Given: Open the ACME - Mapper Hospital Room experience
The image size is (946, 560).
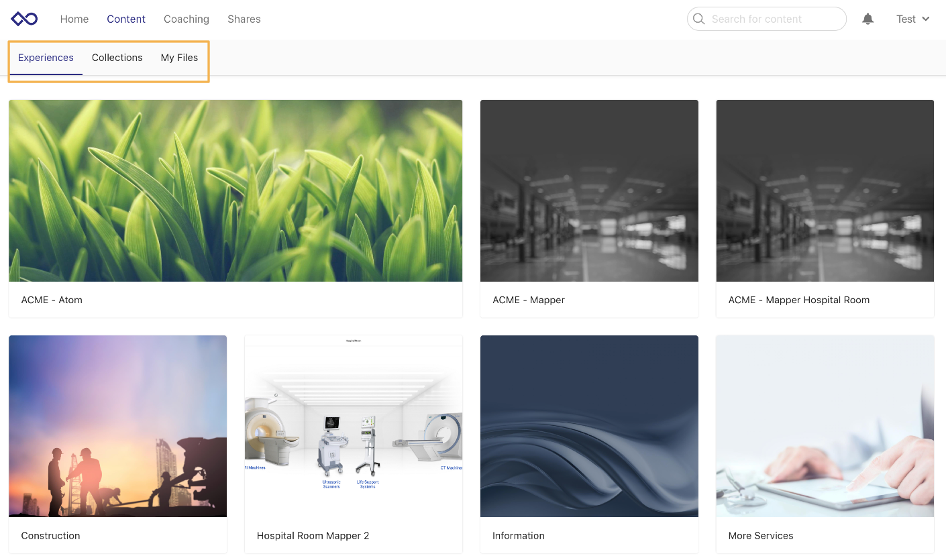Looking at the screenshot, I should click(825, 190).
